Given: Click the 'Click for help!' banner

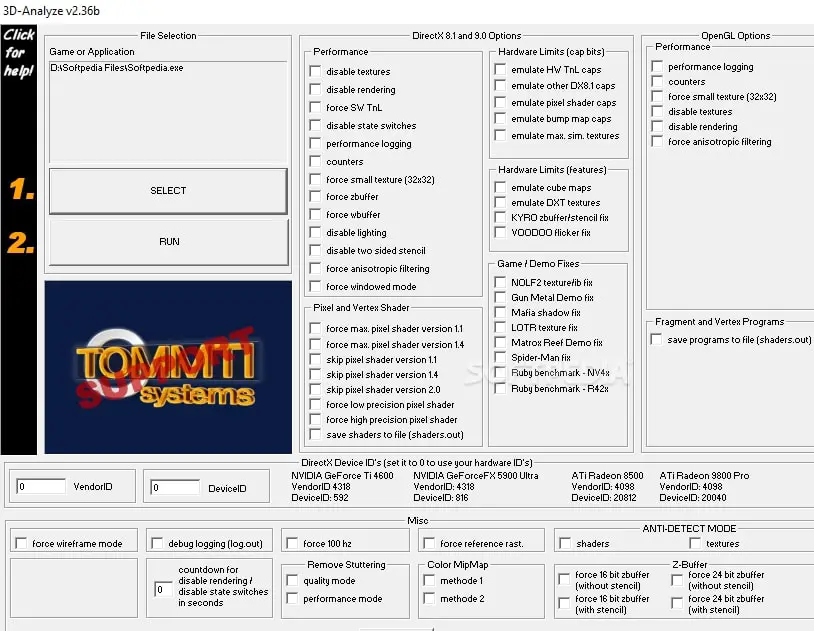Looking at the screenshot, I should [x=19, y=53].
